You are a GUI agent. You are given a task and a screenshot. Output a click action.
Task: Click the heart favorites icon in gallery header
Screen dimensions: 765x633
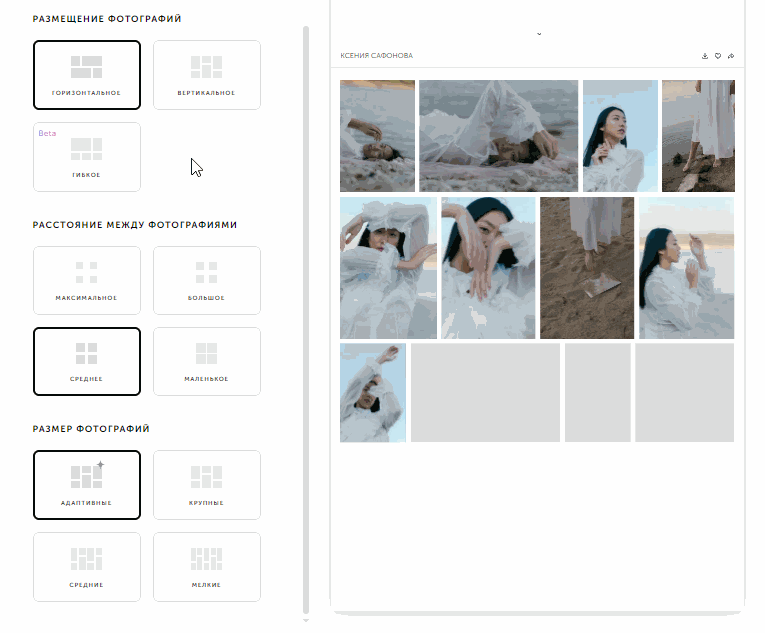718,56
